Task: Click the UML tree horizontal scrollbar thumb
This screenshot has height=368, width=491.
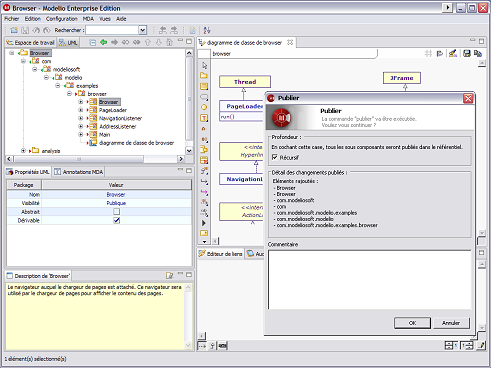Action: tap(79, 159)
